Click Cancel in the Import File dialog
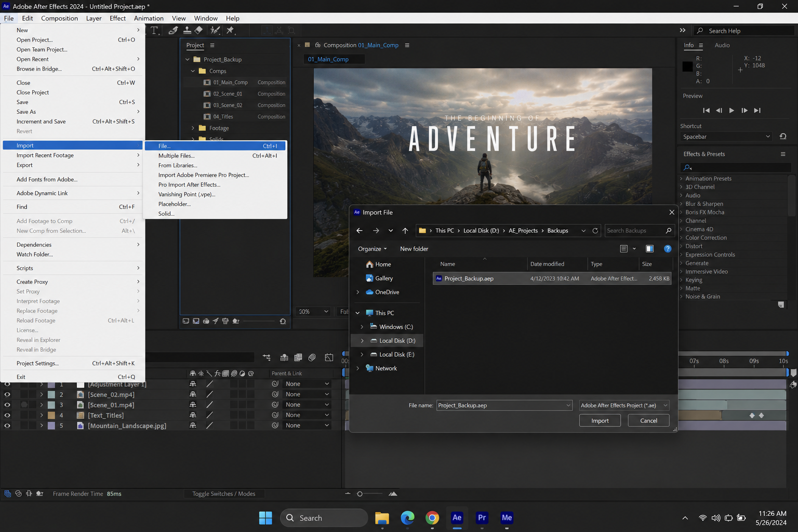798x532 pixels. (x=648, y=421)
